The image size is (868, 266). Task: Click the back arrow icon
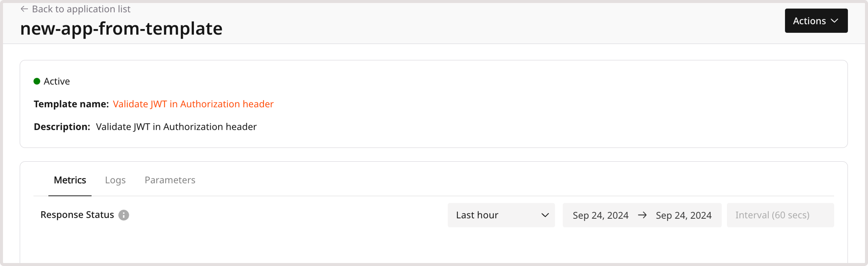pyautogui.click(x=24, y=9)
